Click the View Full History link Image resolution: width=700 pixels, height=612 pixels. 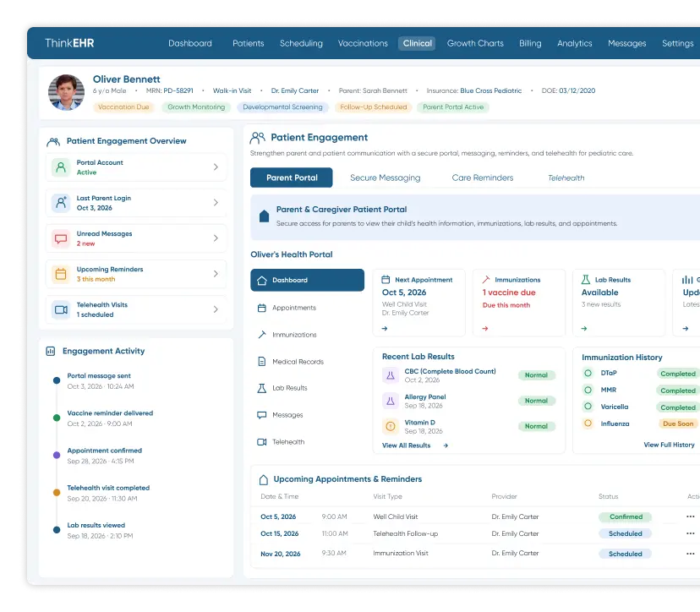pyautogui.click(x=669, y=445)
